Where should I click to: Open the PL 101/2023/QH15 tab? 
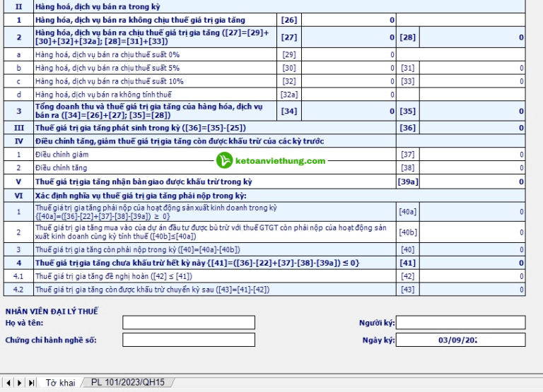127,383
